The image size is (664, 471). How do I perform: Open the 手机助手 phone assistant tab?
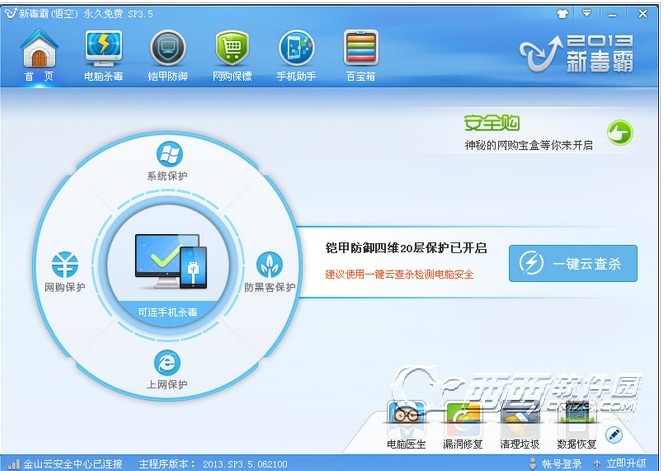point(296,55)
